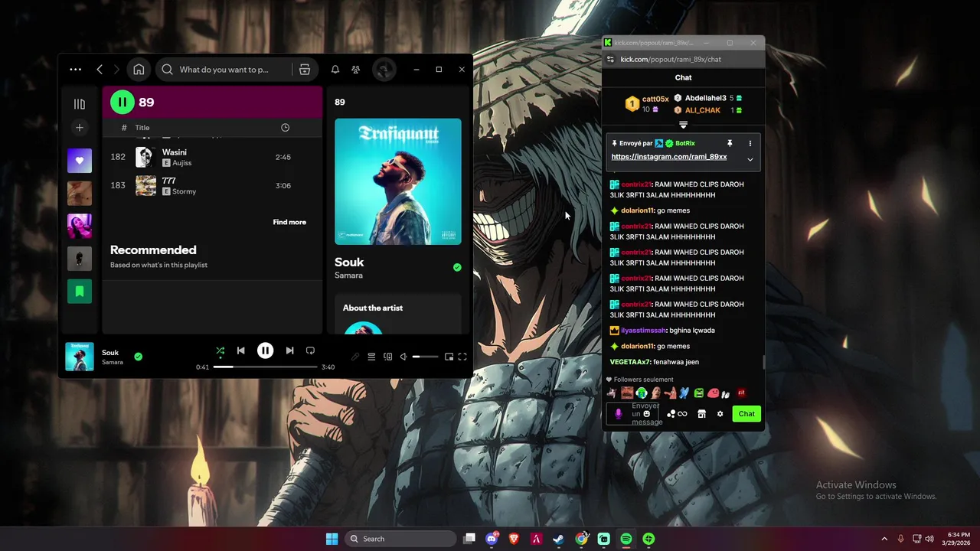Image resolution: width=980 pixels, height=551 pixels.
Task: Open artist Stormy link
Action: (x=185, y=191)
